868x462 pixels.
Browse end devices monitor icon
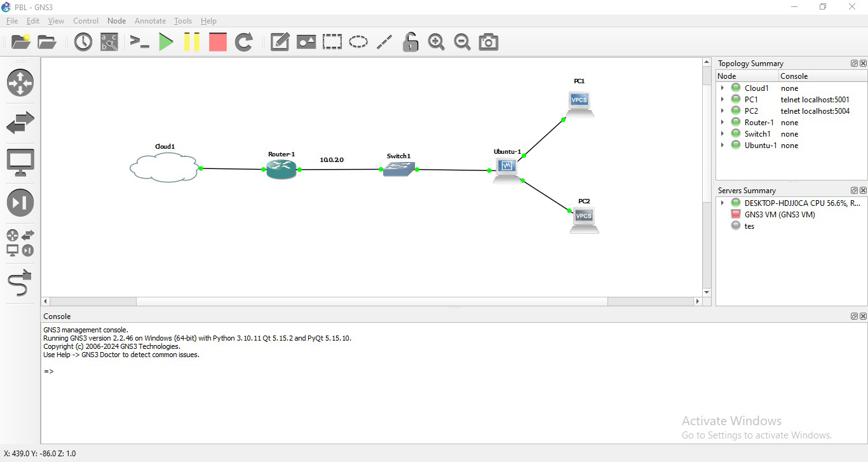coord(20,163)
